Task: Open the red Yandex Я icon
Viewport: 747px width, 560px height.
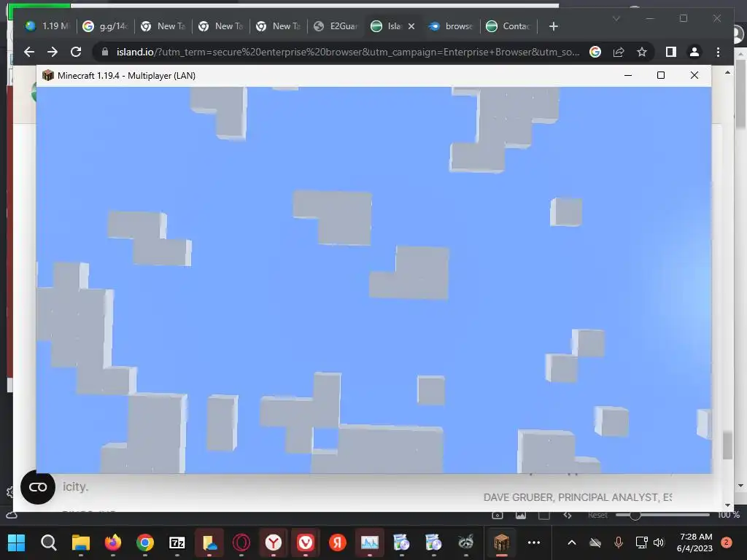Action: point(338,542)
